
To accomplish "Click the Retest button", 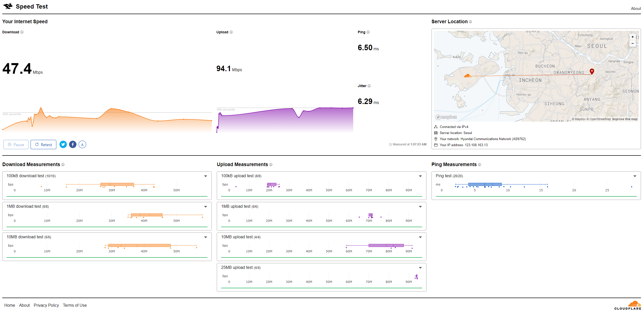I will point(43,145).
